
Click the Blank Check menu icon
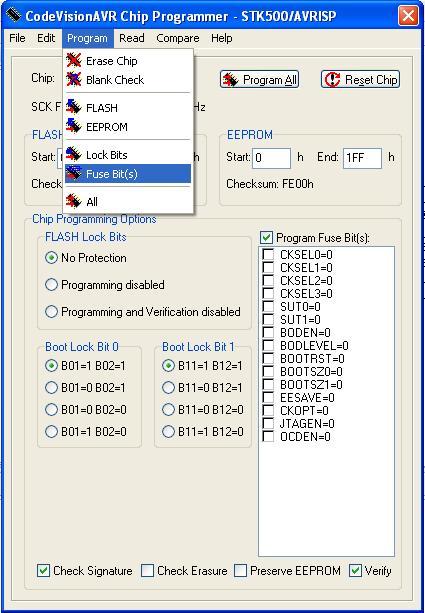(74, 79)
